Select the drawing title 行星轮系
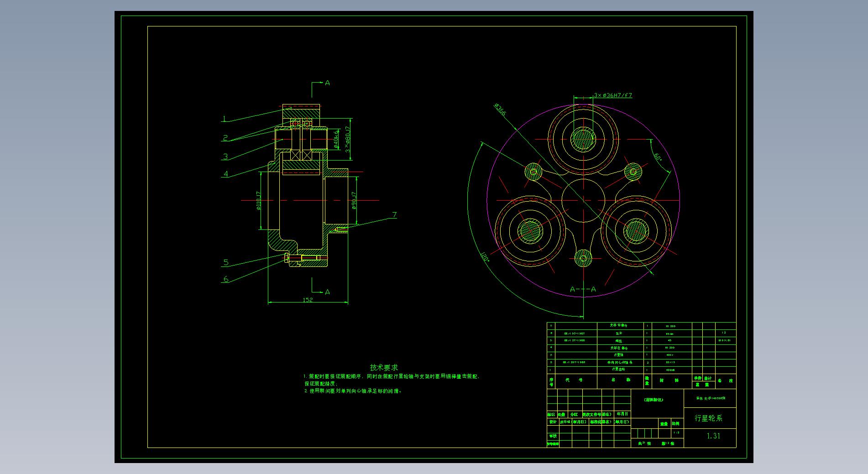 click(709, 418)
